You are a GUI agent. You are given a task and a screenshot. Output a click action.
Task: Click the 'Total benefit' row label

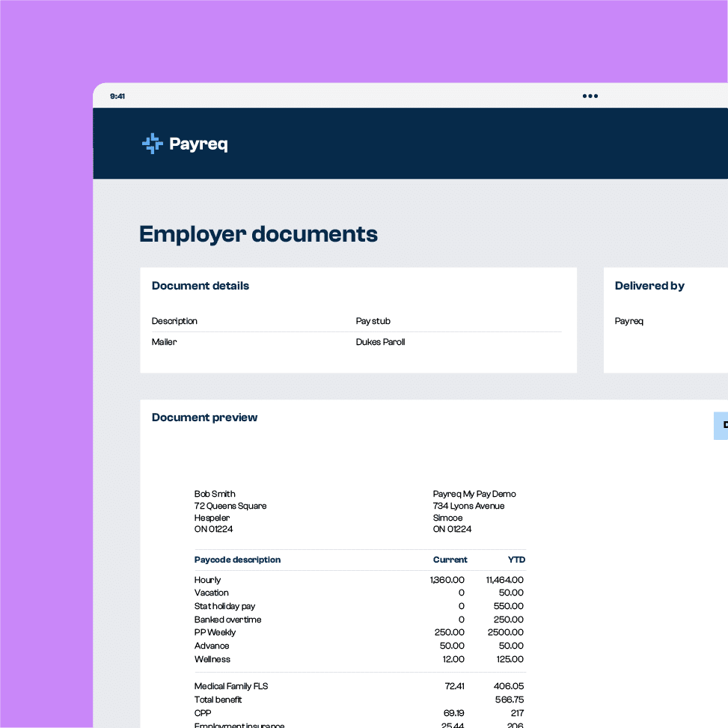point(218,700)
